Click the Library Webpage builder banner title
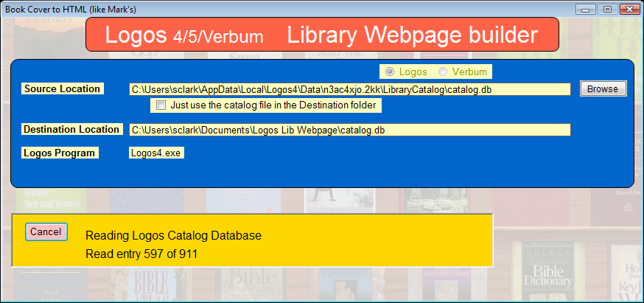Screen dimensions: 644x303 pos(413,35)
